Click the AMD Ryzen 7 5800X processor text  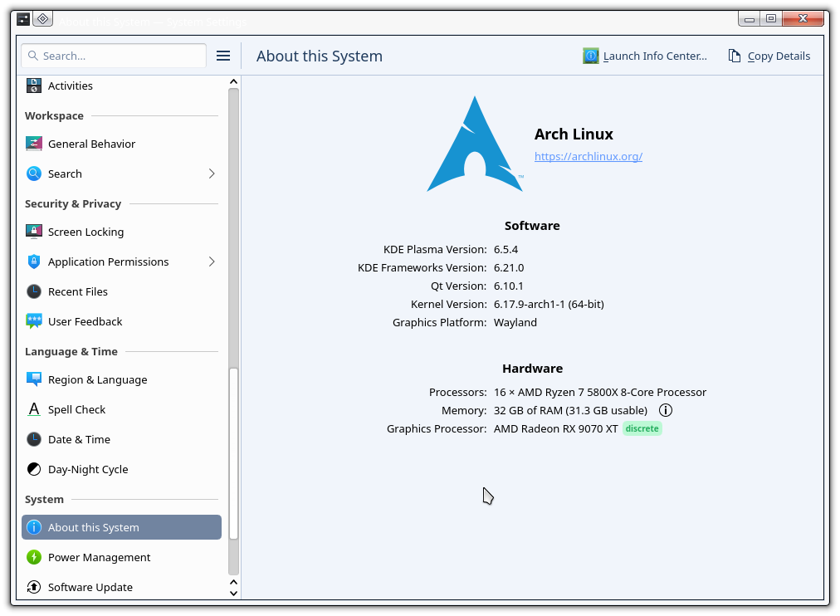pyautogui.click(x=600, y=392)
